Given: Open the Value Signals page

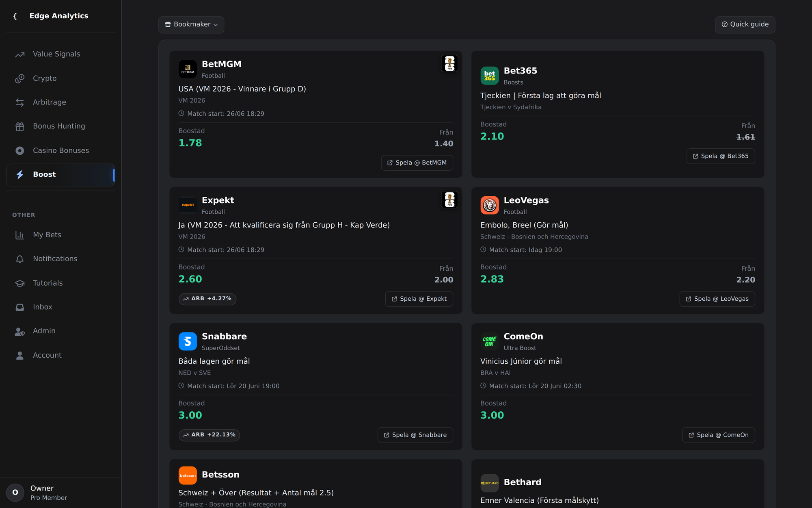Looking at the screenshot, I should tap(60, 54).
